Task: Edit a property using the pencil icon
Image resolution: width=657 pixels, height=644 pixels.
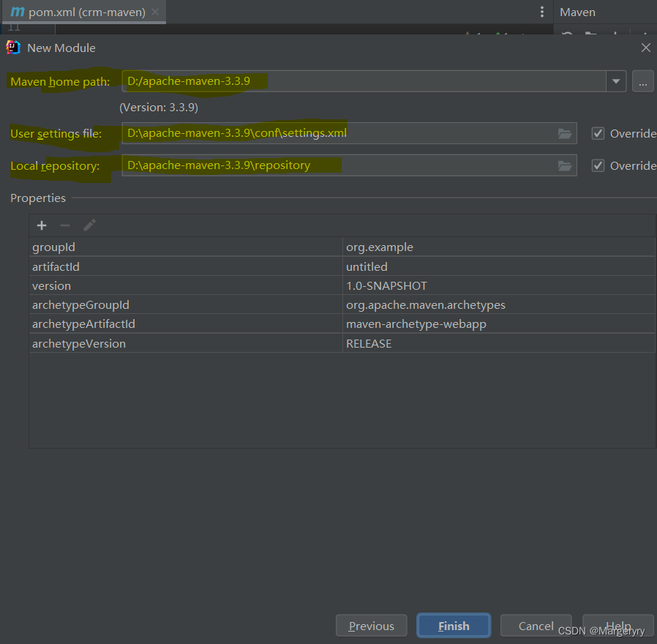Action: [x=89, y=225]
